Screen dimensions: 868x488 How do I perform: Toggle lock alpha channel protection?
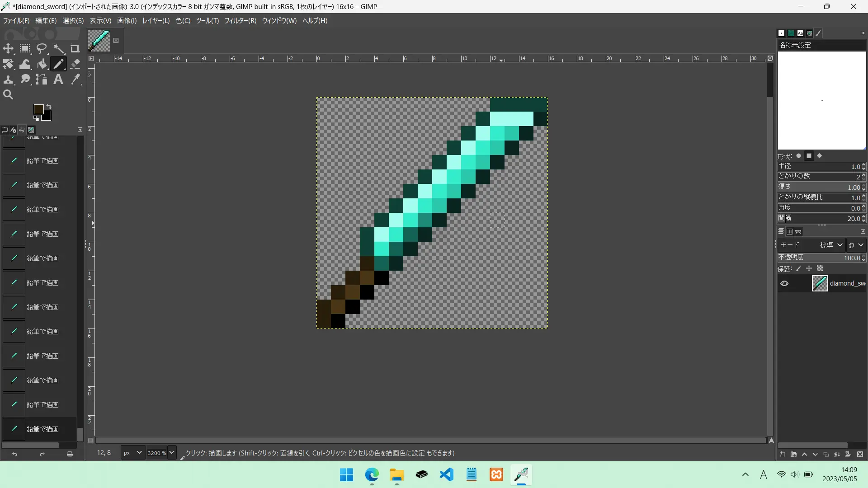[820, 268]
